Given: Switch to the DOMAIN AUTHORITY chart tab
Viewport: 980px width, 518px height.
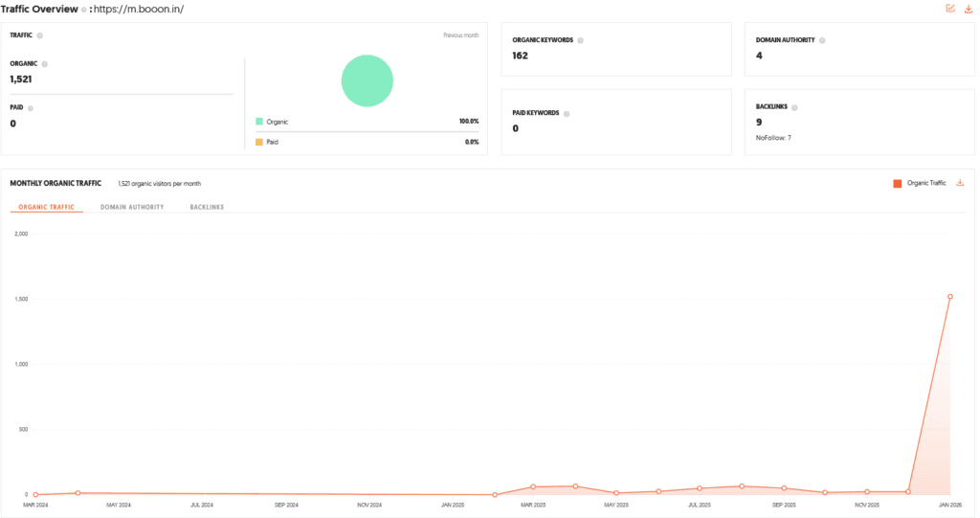Looking at the screenshot, I should (132, 207).
